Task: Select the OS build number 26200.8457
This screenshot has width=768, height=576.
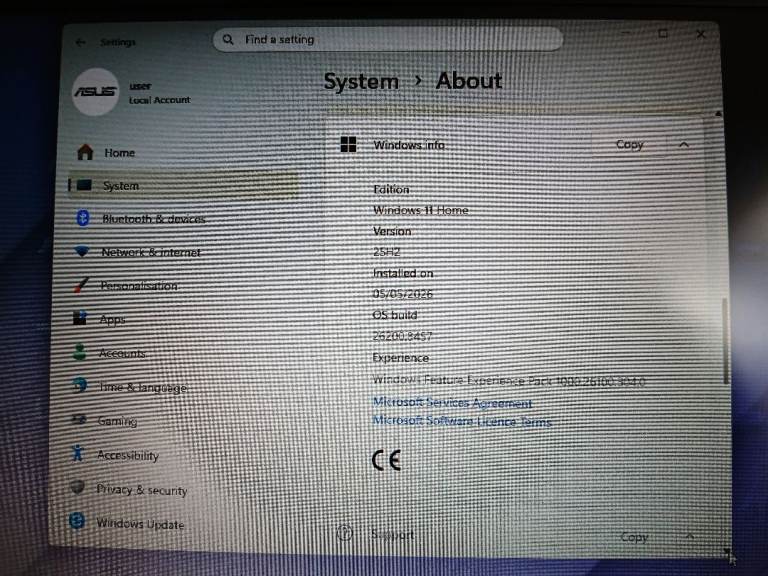Action: [x=402, y=336]
